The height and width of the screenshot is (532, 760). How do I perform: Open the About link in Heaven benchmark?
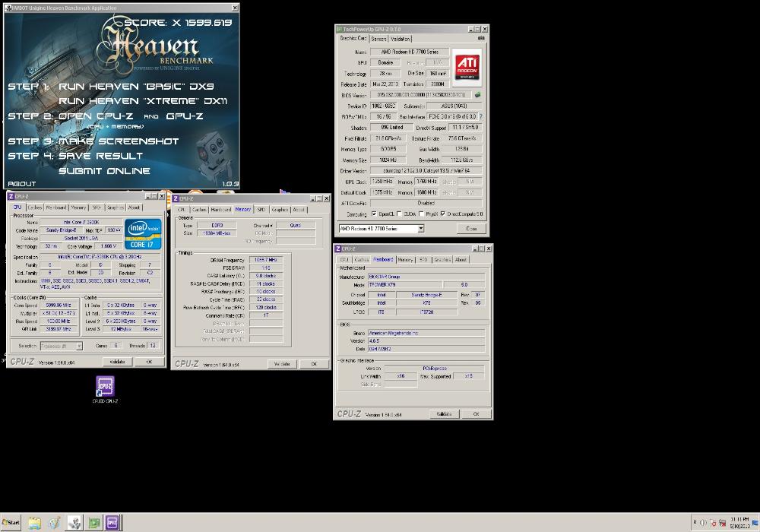(22, 184)
